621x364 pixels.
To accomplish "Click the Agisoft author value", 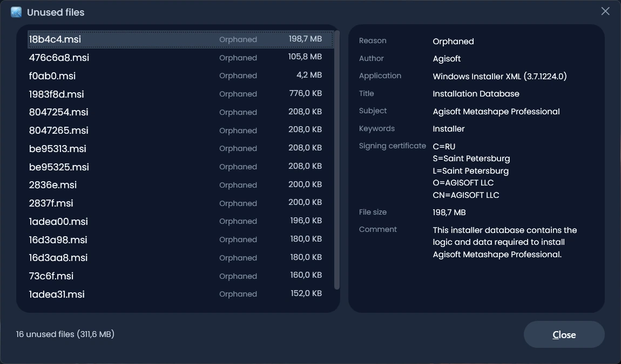I will point(447,59).
